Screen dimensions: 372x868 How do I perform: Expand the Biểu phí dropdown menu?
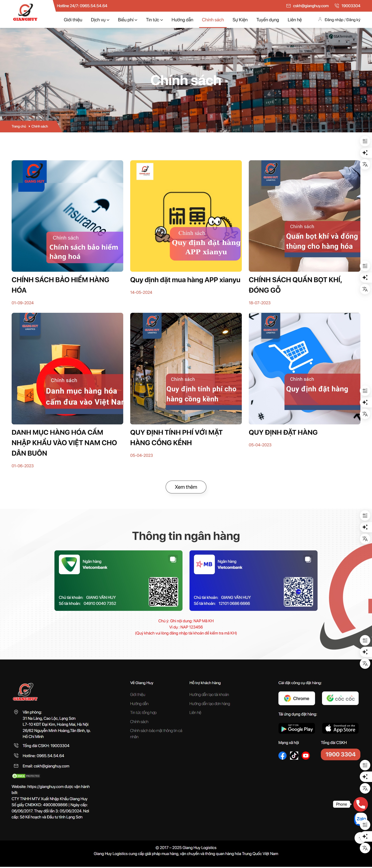(127, 20)
